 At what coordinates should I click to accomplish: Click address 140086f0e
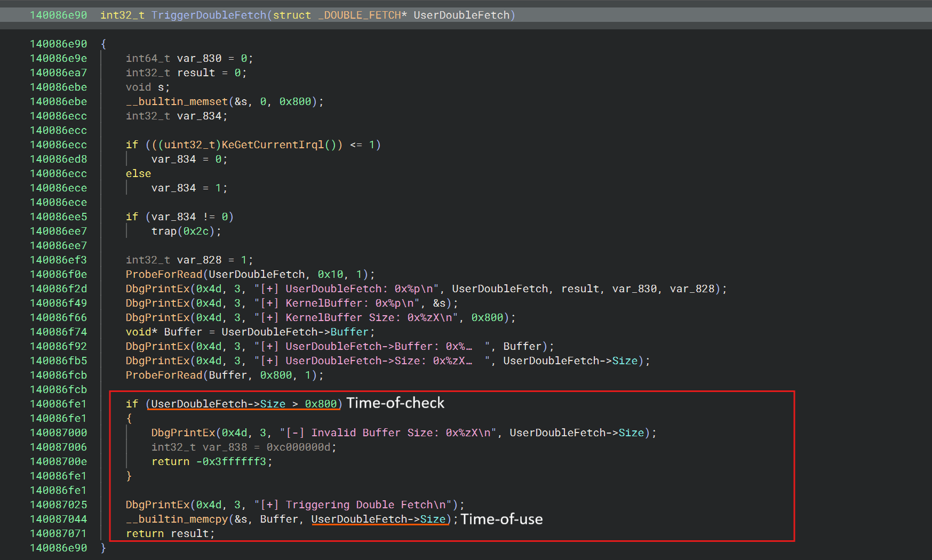(58, 274)
